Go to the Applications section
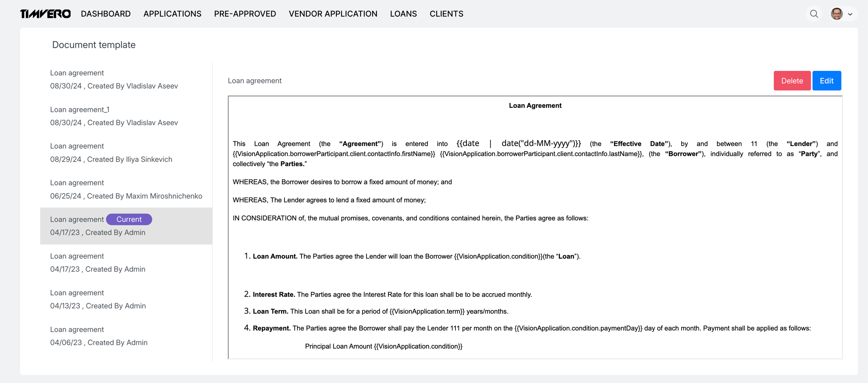The height and width of the screenshot is (383, 868). tap(172, 14)
